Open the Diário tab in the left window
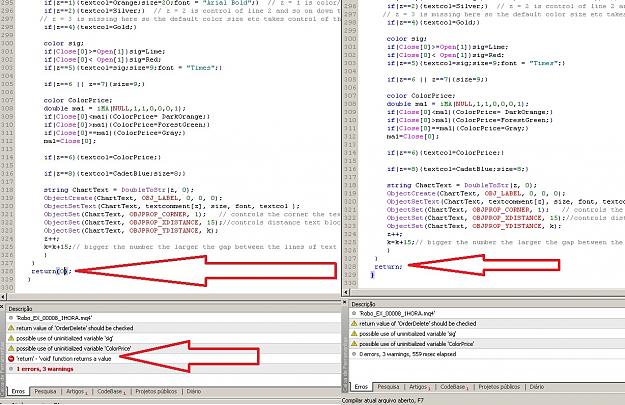 (x=194, y=391)
